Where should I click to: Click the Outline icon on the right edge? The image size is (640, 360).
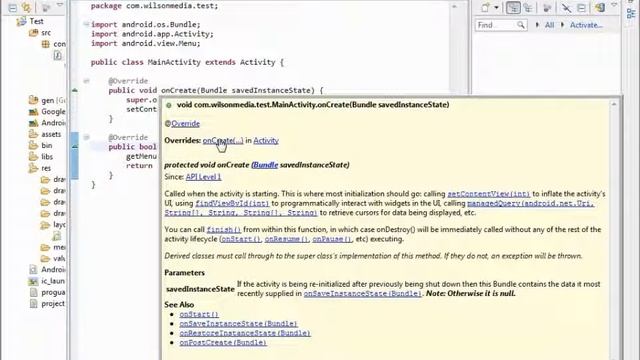coord(631,13)
